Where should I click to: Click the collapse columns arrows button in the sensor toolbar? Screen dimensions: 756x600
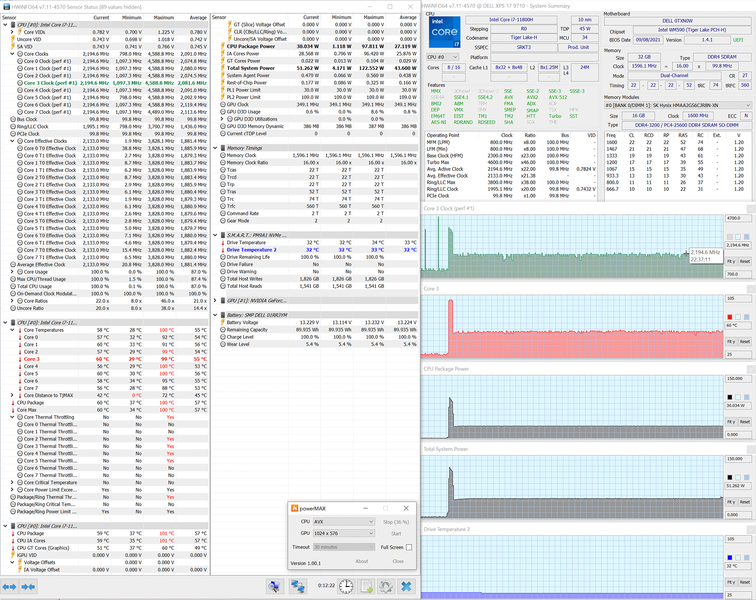[28, 586]
